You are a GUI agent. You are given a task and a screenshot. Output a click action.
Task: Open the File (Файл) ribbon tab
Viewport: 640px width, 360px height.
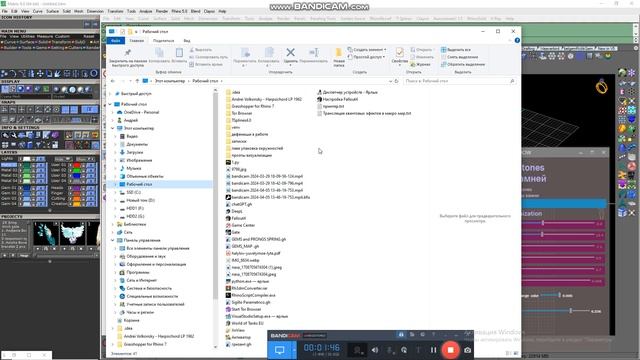[116, 40]
